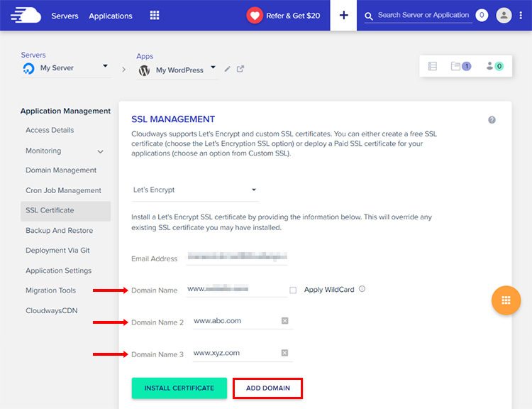Screen dimensions: 532x409
Task: Enable the Apply WildCard checkbox
Action: (x=293, y=290)
